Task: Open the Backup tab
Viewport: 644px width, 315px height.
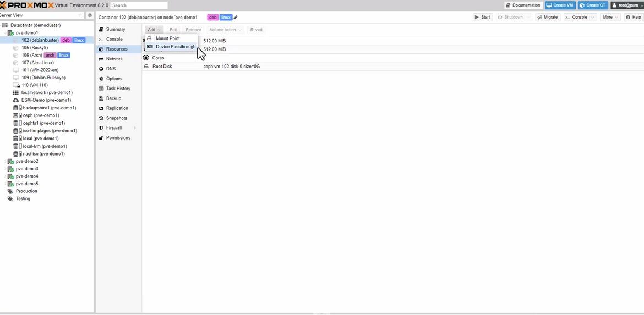Action: click(118, 98)
